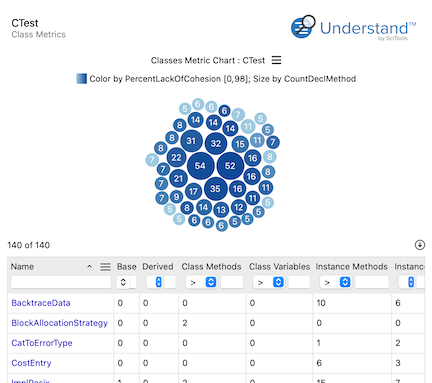Focus the Name filter input field
432x383 pixels.
(61, 282)
